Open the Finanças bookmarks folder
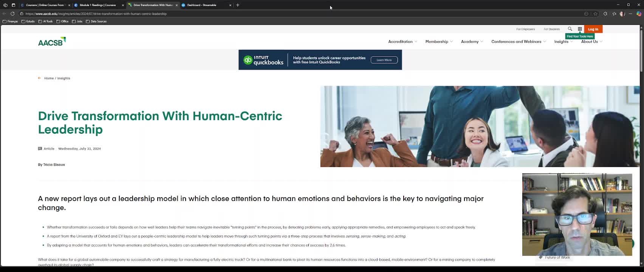Image resolution: width=644 pixels, height=272 pixels. 10,22
